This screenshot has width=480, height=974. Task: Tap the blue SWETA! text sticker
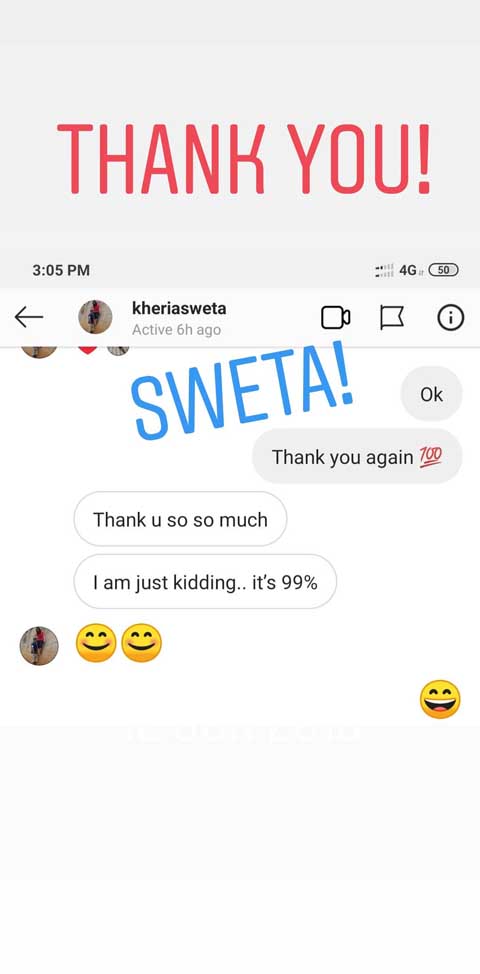click(x=243, y=391)
